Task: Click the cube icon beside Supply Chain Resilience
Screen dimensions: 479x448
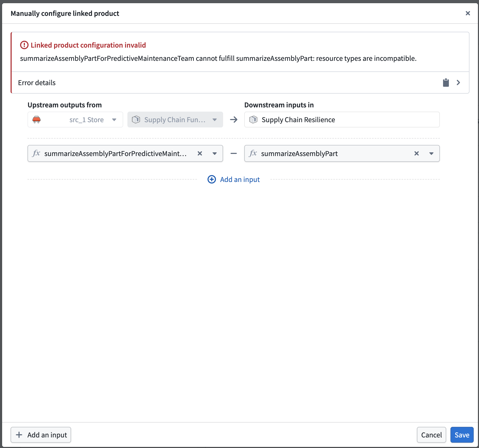Action: 253,120
